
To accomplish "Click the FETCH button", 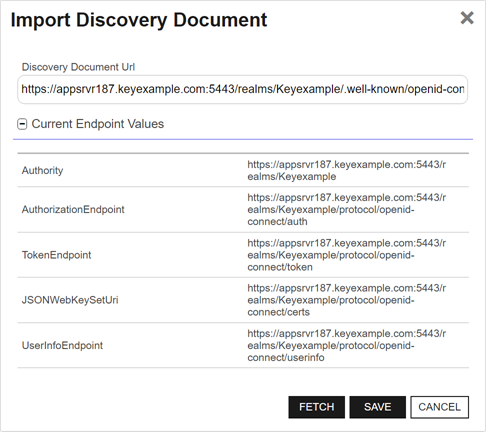I will (316, 407).
